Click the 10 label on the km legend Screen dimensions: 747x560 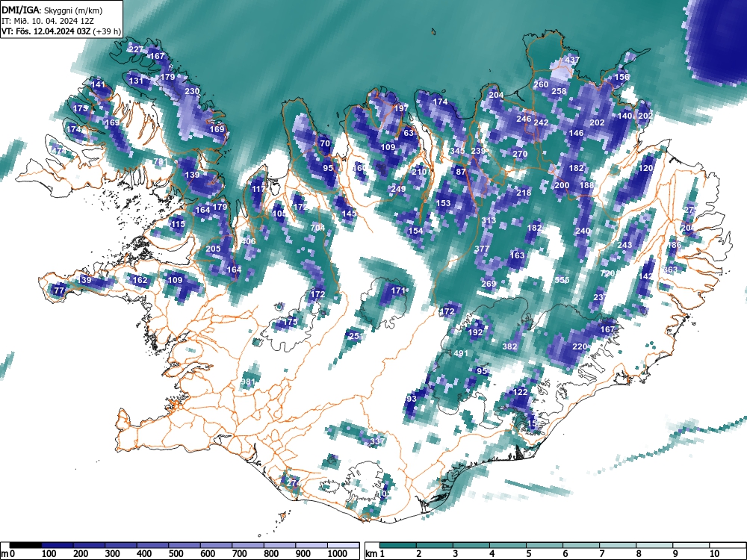[713, 554]
